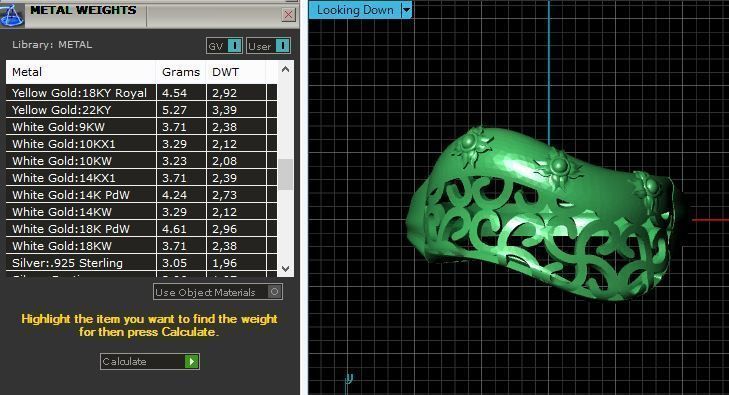Select the Yellow Gold:18KY Royal row
The image size is (729, 395).
(x=141, y=93)
